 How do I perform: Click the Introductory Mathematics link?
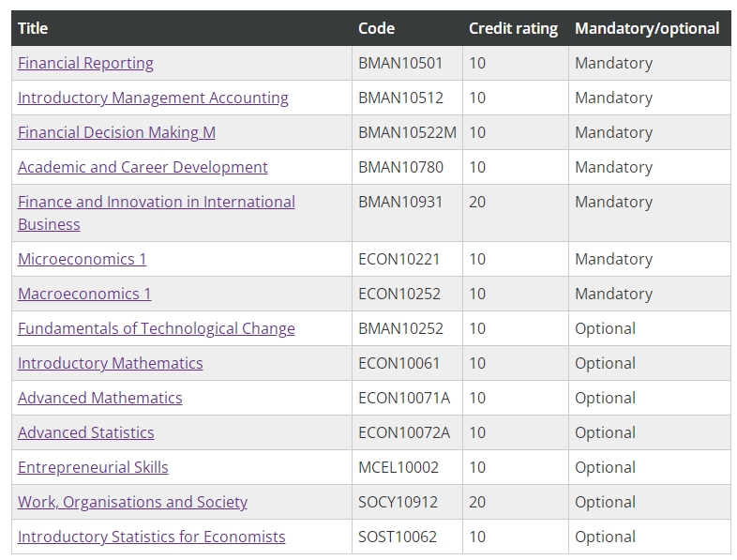(x=111, y=363)
